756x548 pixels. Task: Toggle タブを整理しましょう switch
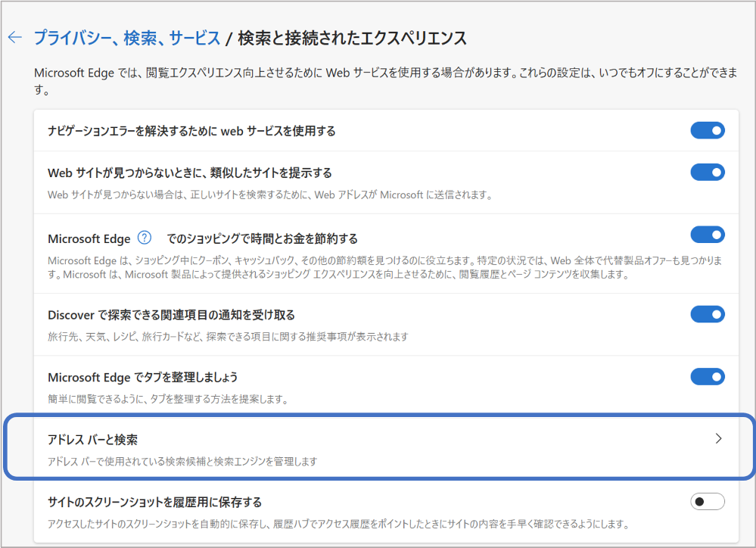[x=708, y=377]
